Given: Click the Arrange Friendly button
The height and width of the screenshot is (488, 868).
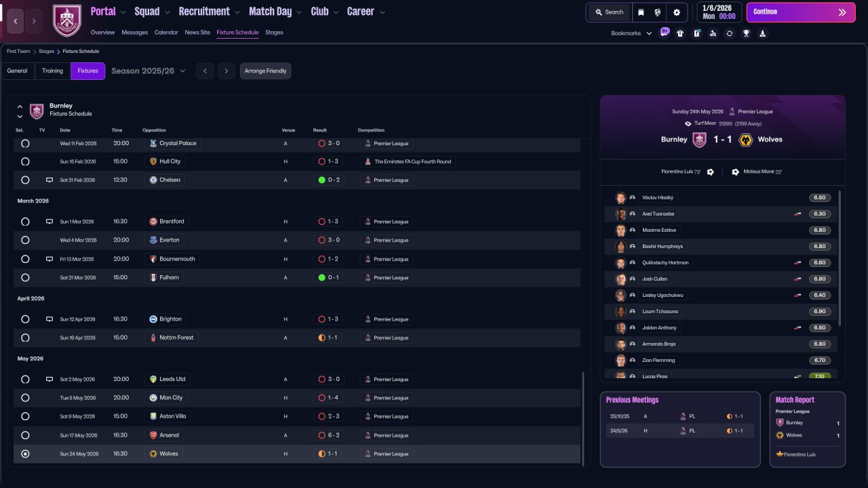Looking at the screenshot, I should pyautogui.click(x=265, y=71).
